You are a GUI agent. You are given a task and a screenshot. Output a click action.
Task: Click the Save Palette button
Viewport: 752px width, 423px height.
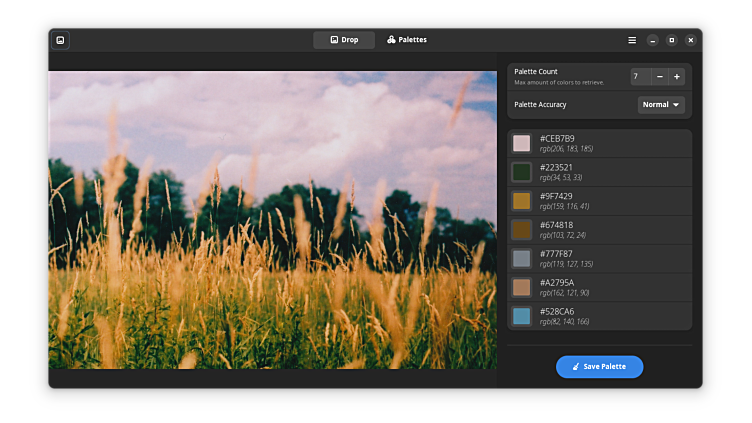pyautogui.click(x=599, y=367)
